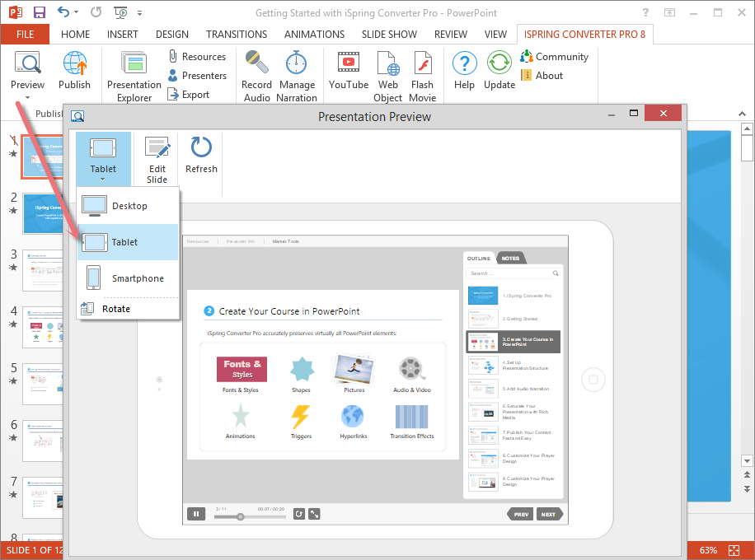Toggle the replay button in player
This screenshot has width=755, height=560.
click(299, 514)
